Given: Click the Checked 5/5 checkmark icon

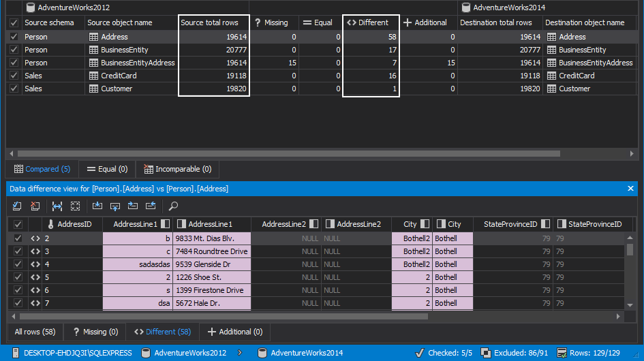Looking at the screenshot, I should point(419,353).
